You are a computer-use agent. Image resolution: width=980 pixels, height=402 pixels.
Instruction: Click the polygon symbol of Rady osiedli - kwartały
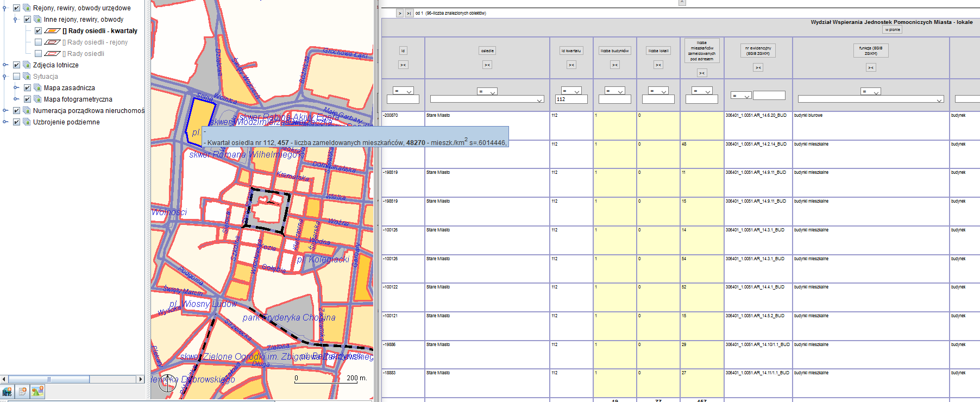[x=52, y=31]
